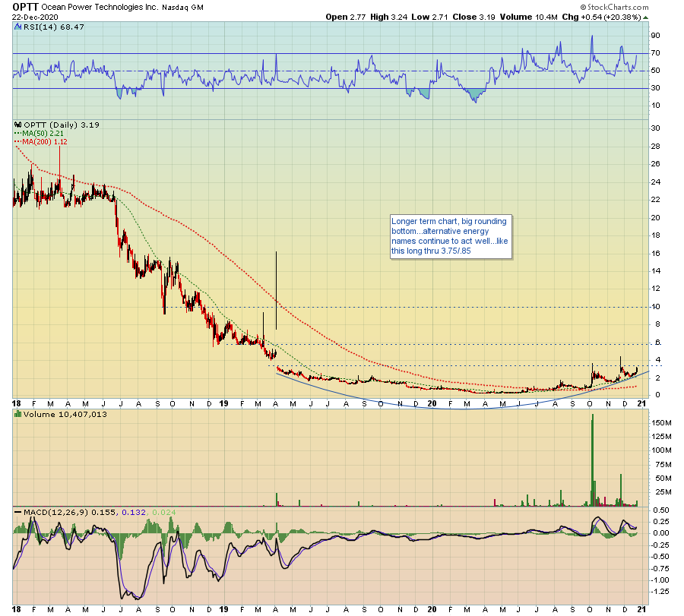Screen dimensions: 684x616
Task: Click the RSI(14) legend icon
Action: click(x=18, y=27)
